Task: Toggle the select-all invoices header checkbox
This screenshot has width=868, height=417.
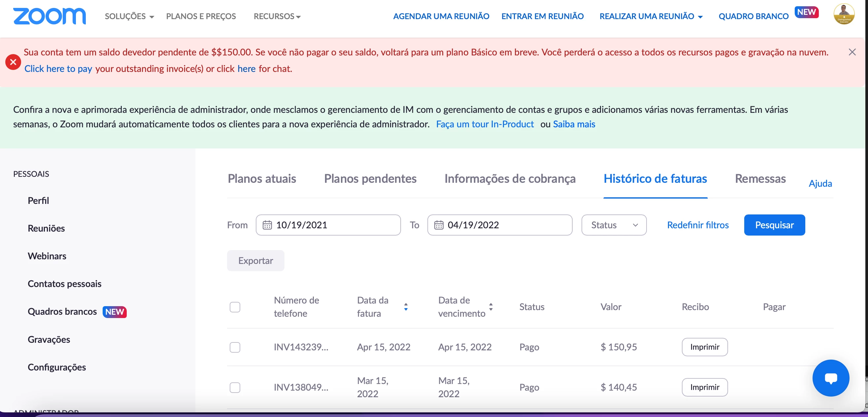Action: 235,307
